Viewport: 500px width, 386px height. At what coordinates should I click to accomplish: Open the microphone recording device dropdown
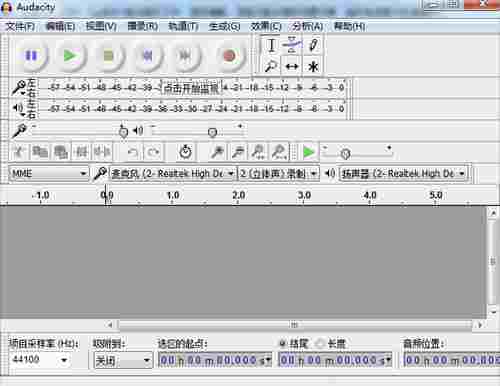click(x=172, y=173)
